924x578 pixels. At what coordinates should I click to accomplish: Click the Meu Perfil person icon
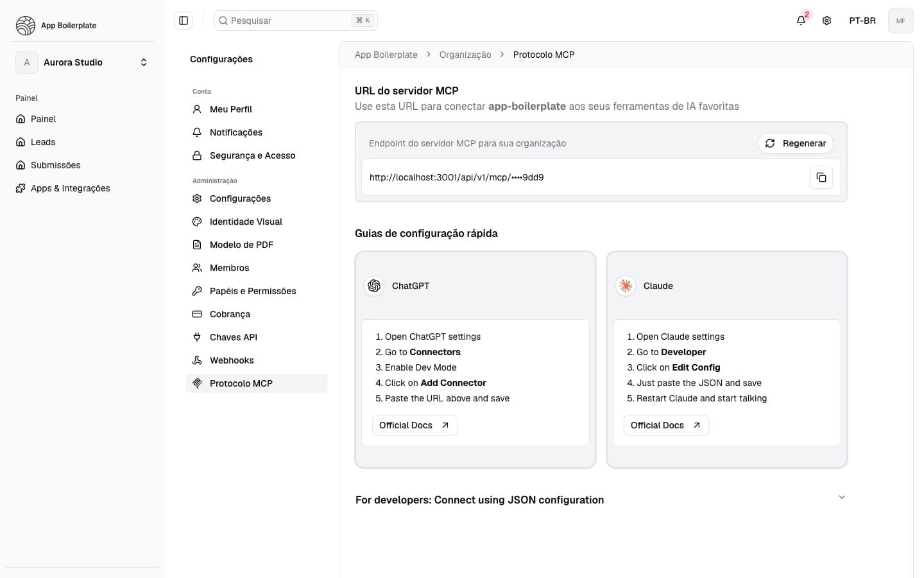coord(197,109)
